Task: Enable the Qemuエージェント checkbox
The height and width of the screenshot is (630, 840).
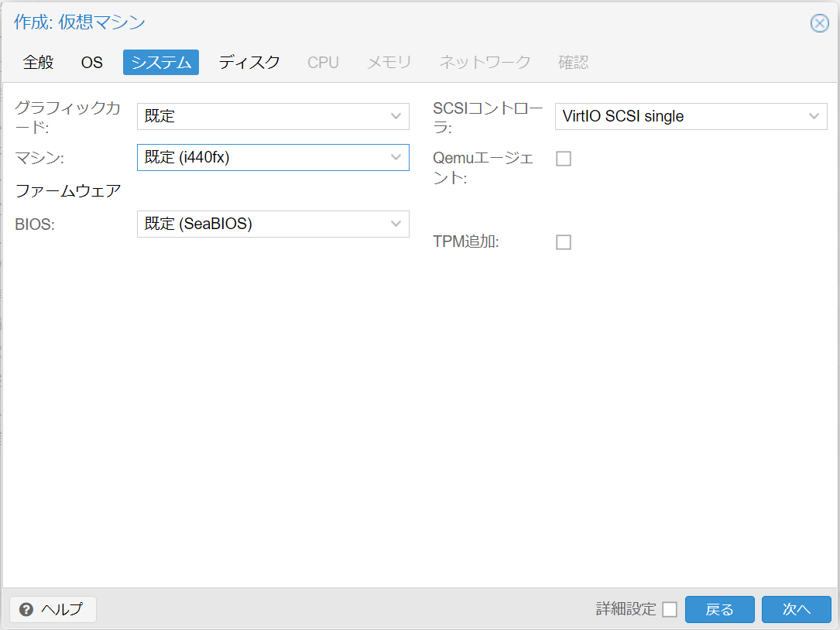Action: tap(564, 158)
